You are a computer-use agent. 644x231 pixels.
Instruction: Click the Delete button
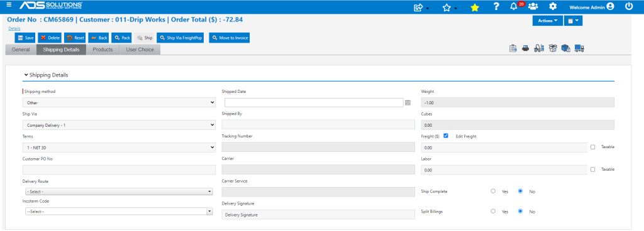point(50,38)
